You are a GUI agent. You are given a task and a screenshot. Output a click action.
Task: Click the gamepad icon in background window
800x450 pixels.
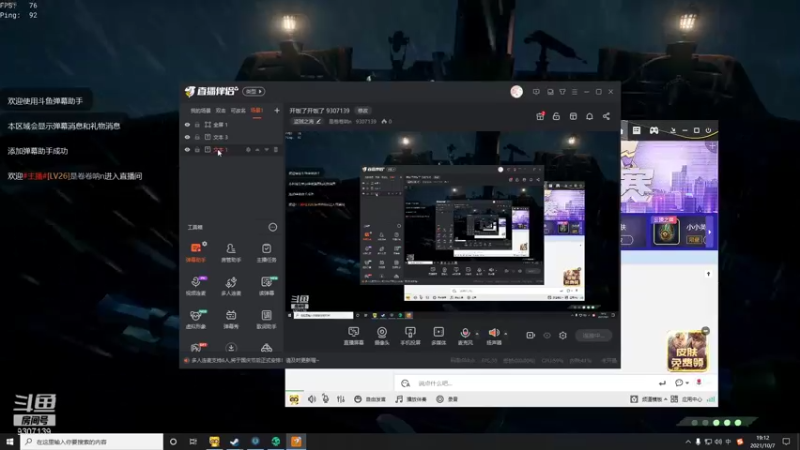click(654, 131)
